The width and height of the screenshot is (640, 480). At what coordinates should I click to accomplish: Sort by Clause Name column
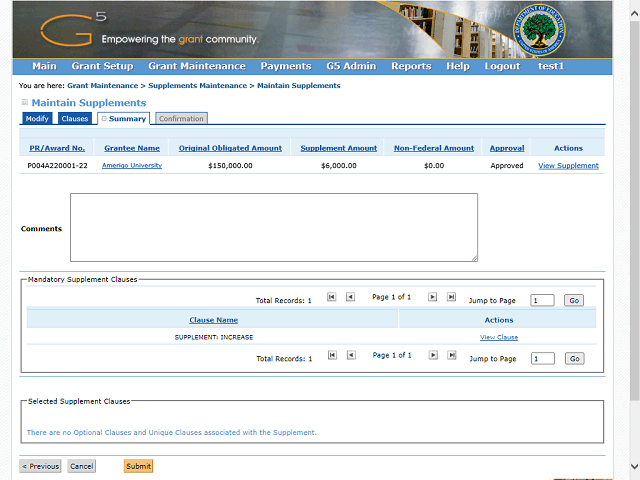[213, 320]
